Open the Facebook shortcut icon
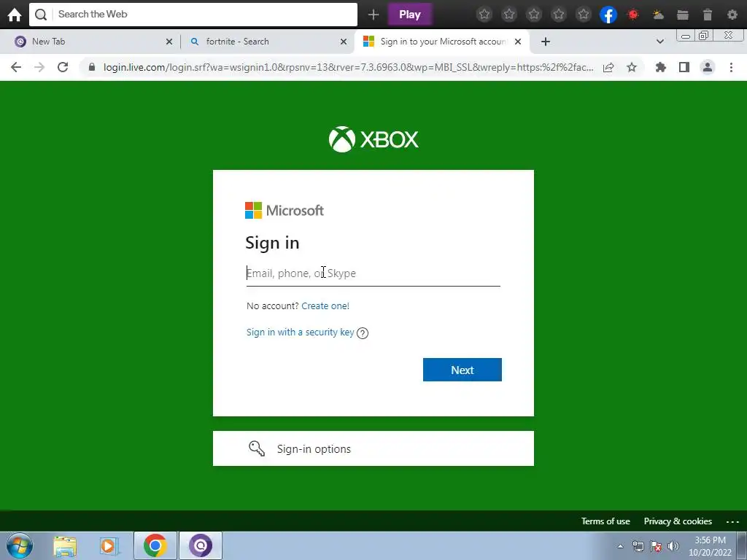Image resolution: width=747 pixels, height=560 pixels. (608, 15)
